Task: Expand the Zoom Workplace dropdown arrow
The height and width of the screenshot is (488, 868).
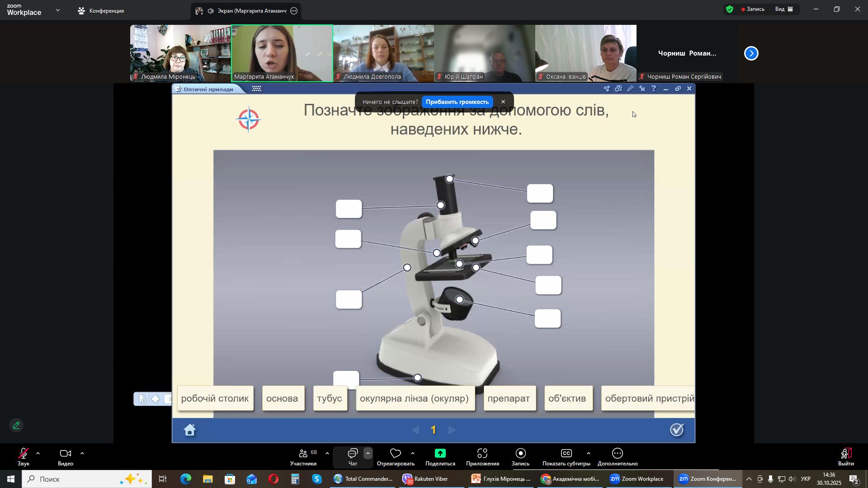Action: coord(58,10)
